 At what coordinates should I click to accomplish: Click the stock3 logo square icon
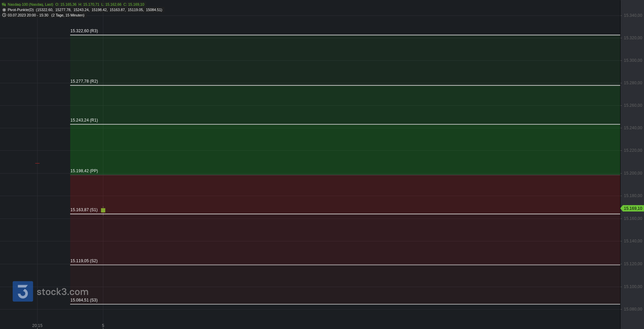[23, 291]
